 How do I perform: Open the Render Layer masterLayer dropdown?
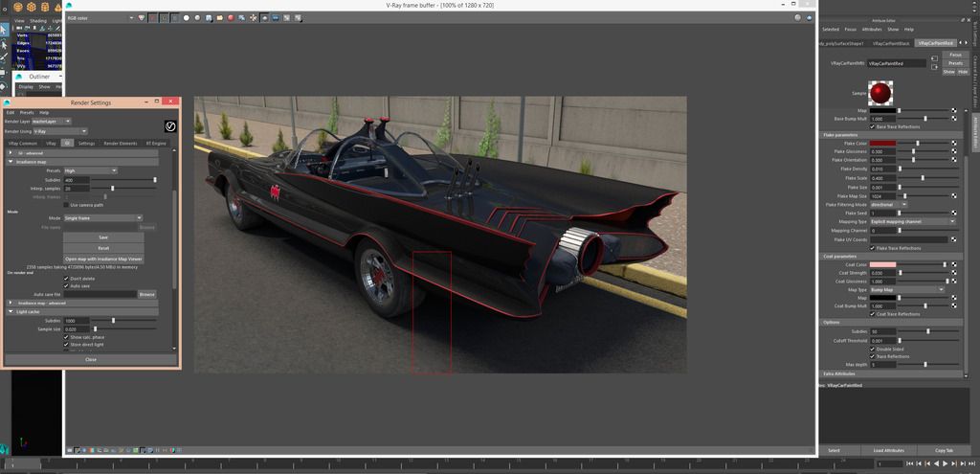(x=52, y=122)
